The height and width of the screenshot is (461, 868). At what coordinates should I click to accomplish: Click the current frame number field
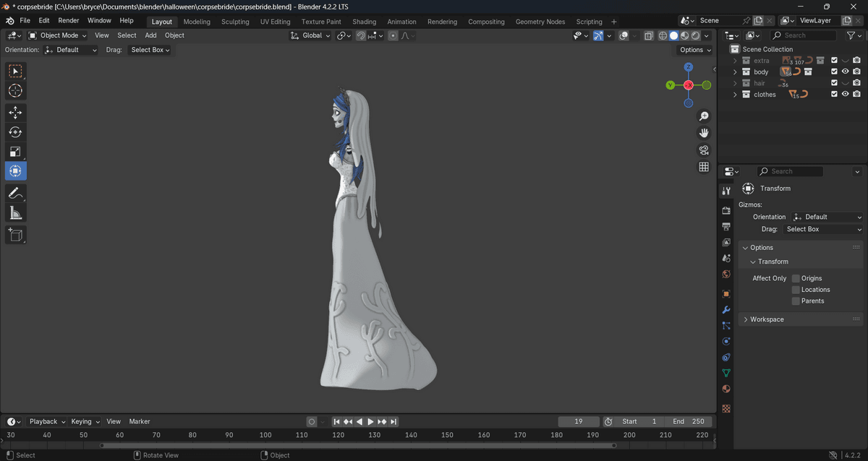578,421
